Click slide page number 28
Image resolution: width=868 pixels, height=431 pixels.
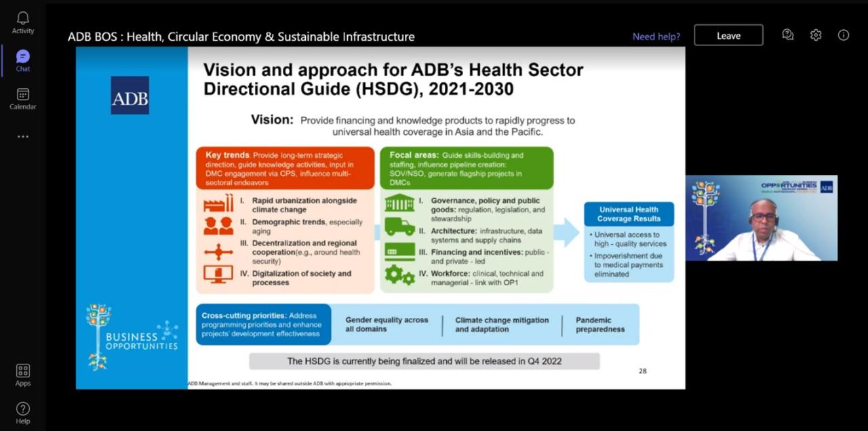point(643,371)
